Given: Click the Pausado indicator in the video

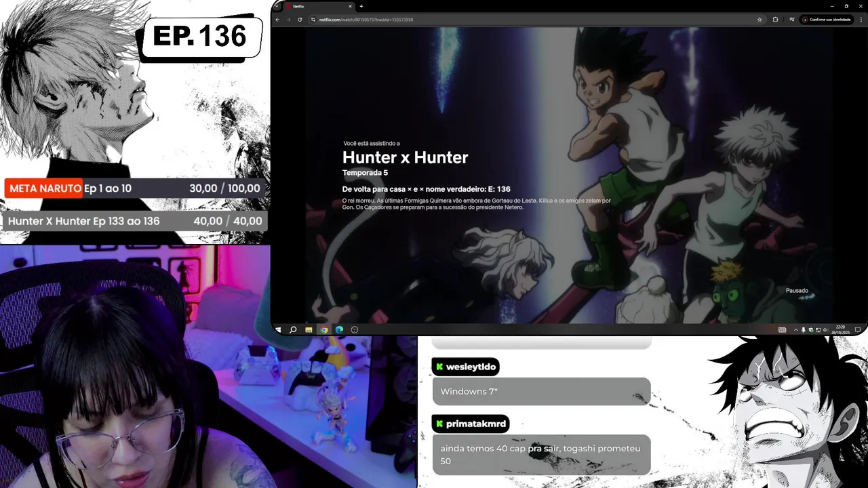Looking at the screenshot, I should point(797,291).
